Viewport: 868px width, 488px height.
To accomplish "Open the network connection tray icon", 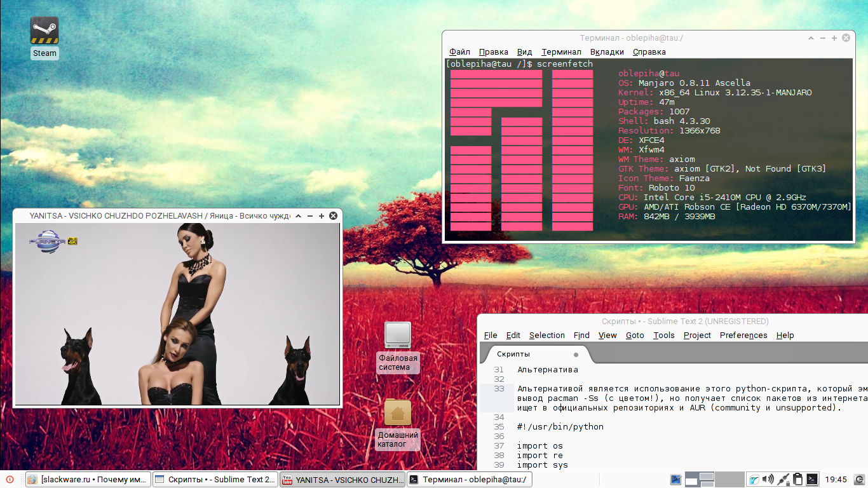I will pyautogui.click(x=783, y=480).
